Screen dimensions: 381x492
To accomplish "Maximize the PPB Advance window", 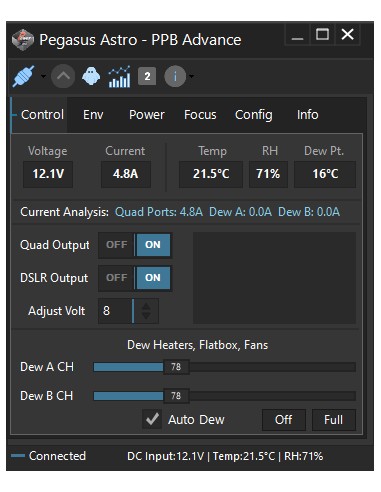I will tap(322, 34).
